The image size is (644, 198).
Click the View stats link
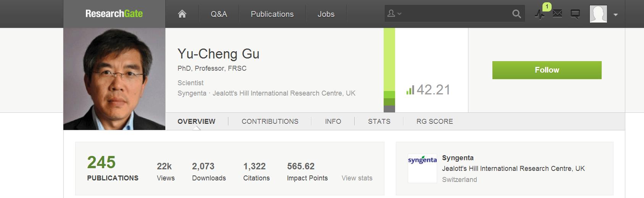(x=357, y=178)
